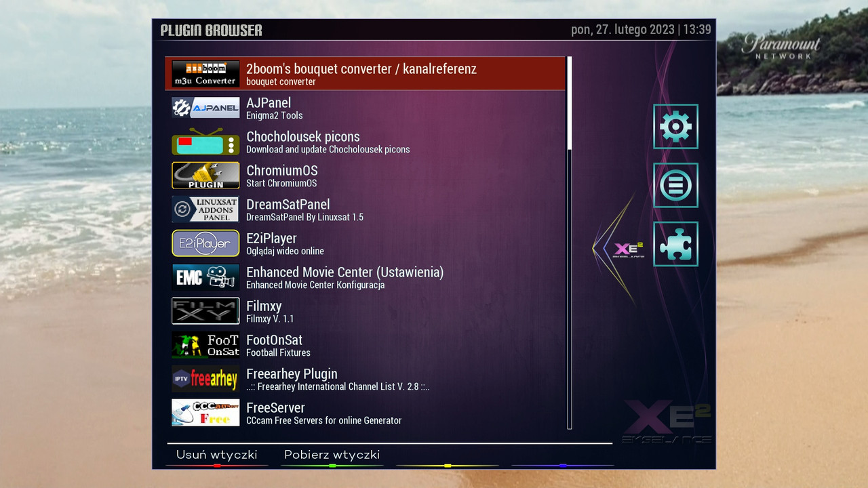Screen dimensions: 868x488
Task: Click the Plugin Browser title
Action: click(212, 30)
